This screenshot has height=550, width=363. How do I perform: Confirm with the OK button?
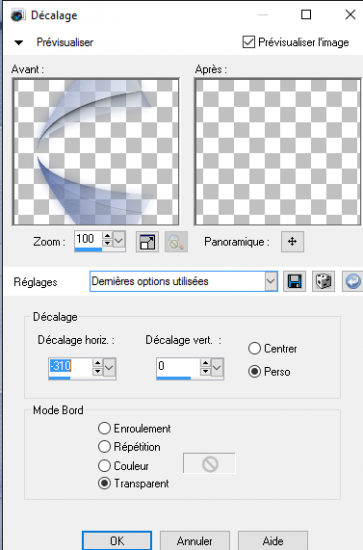117,541
